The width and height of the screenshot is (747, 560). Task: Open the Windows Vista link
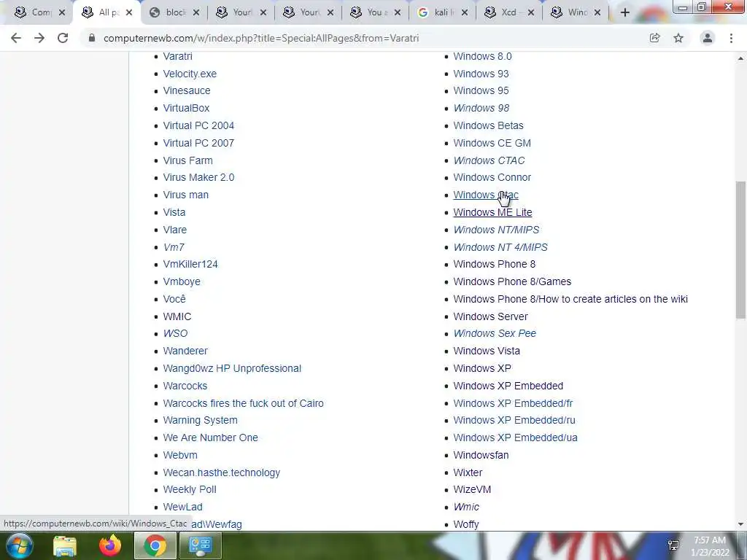point(487,351)
